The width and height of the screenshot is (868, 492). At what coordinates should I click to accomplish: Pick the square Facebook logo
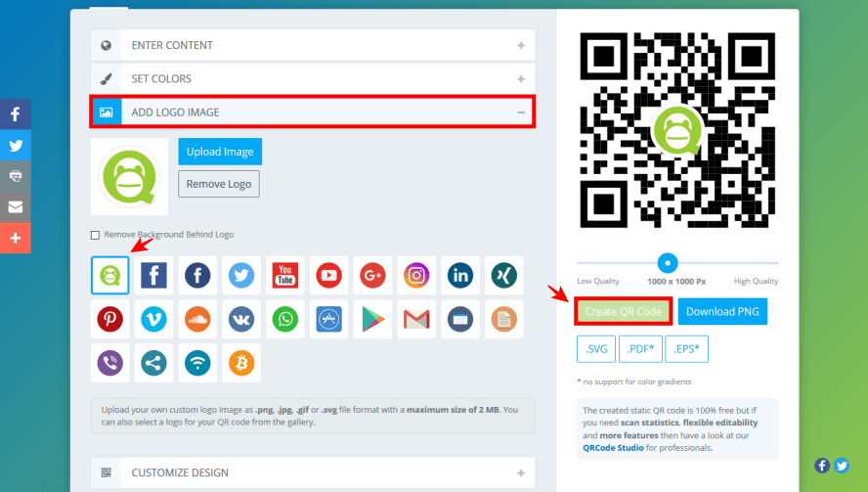tap(153, 276)
